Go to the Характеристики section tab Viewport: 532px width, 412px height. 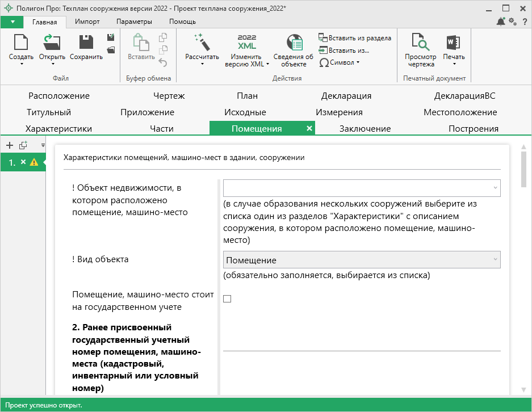coord(58,129)
